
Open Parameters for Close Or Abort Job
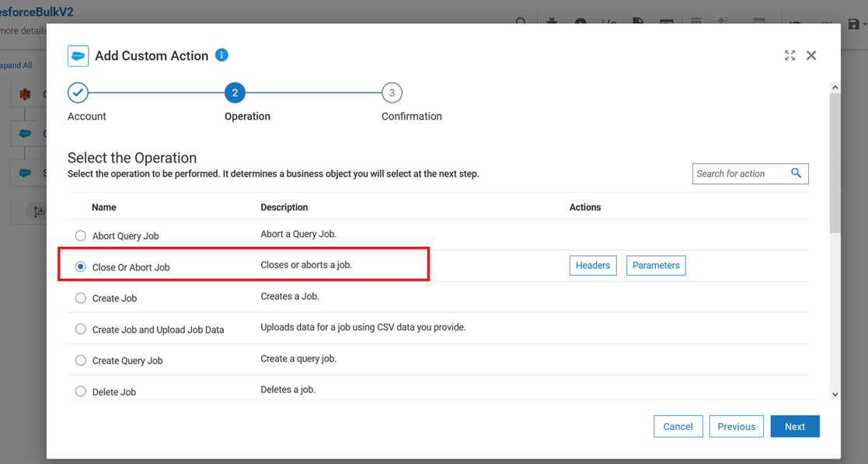click(x=656, y=266)
